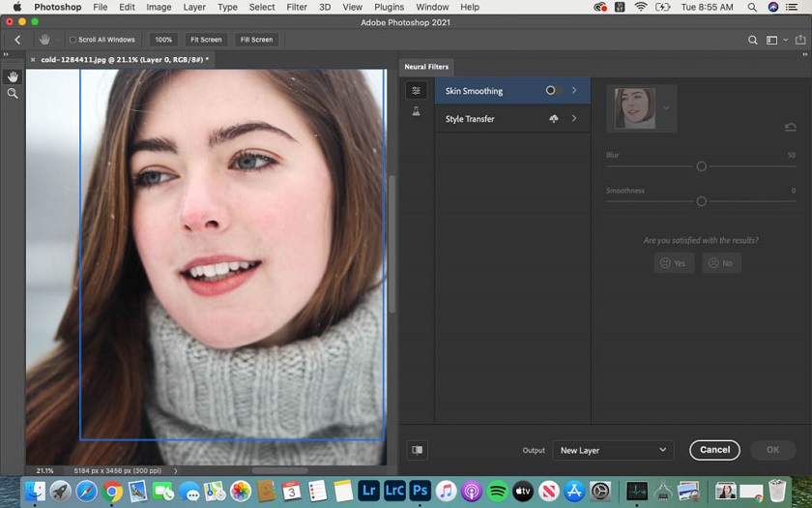Expand Style Transfer filter chevron
Image resolution: width=812 pixels, height=508 pixels.
(574, 119)
